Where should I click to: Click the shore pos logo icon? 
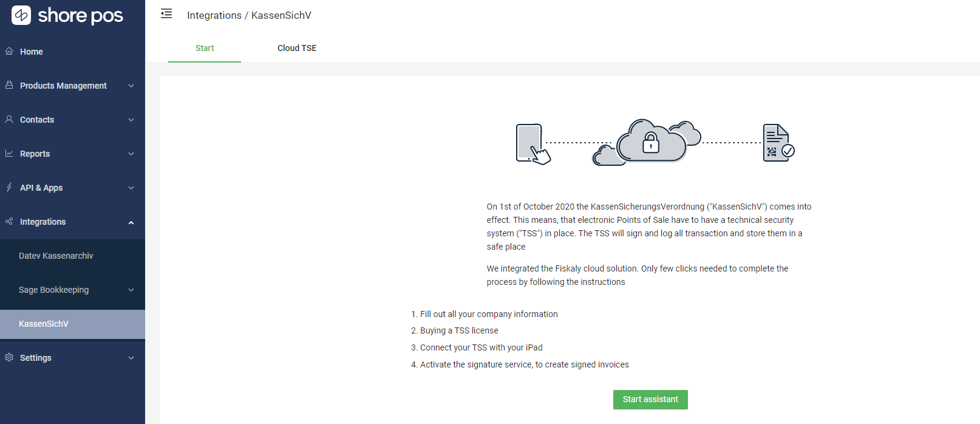coord(21,15)
